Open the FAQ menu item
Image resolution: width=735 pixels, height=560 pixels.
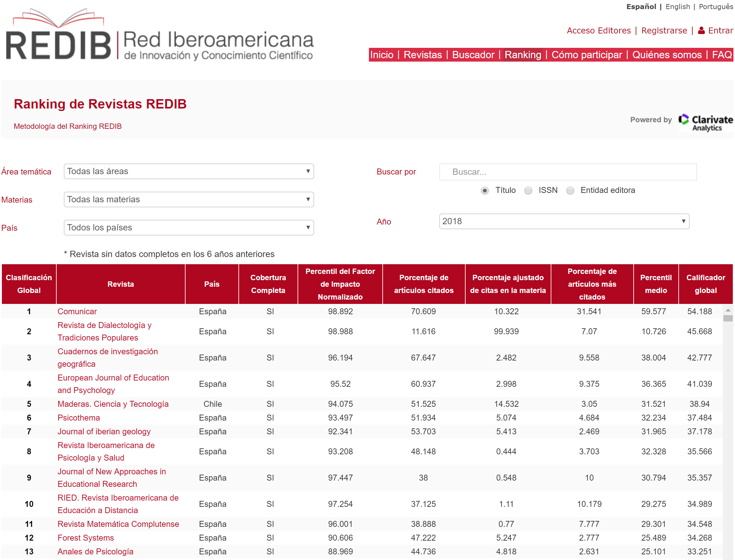(722, 55)
